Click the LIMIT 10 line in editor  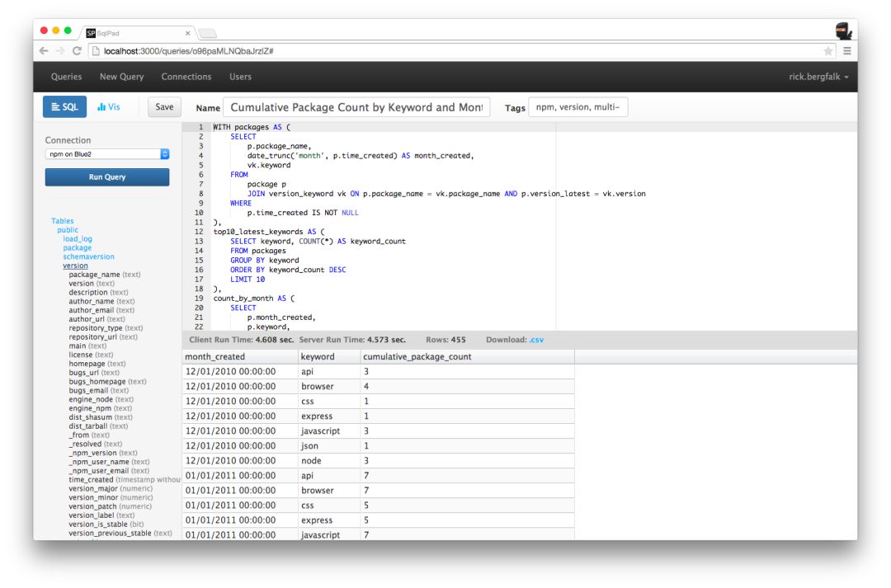(x=247, y=280)
